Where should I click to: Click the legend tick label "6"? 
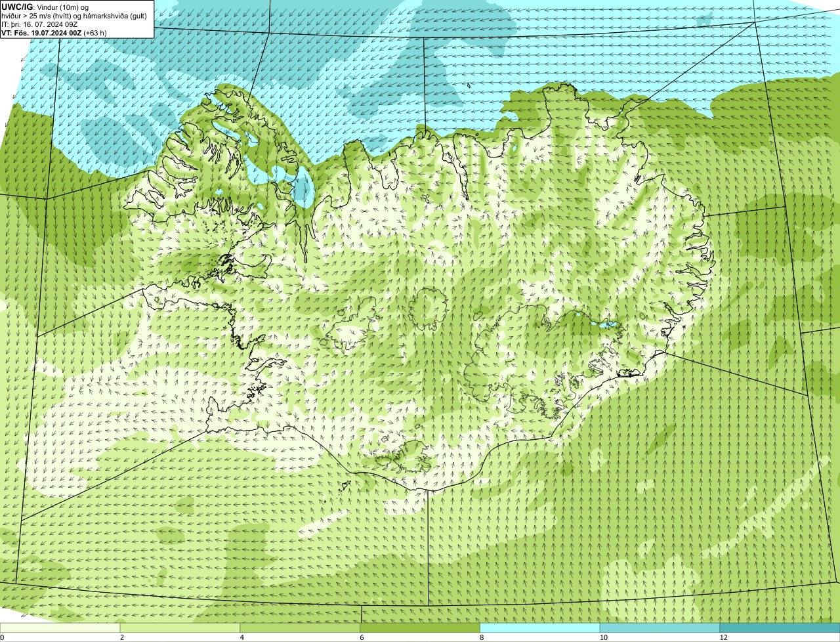click(x=362, y=637)
